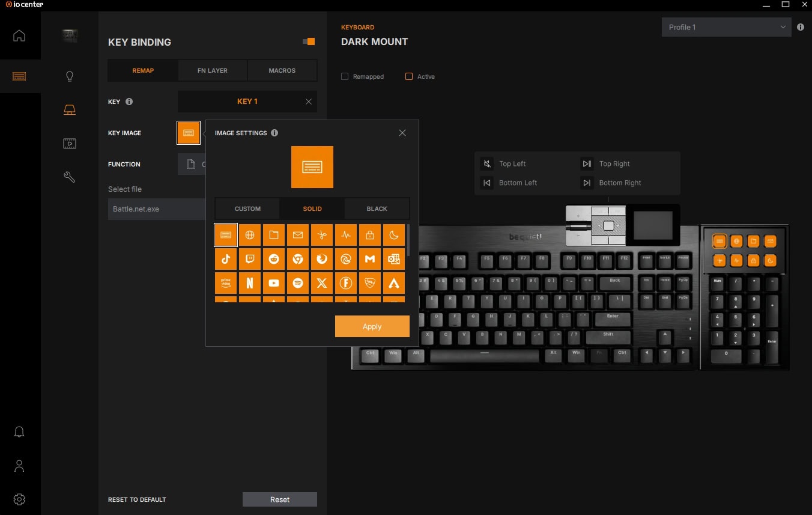Image resolution: width=812 pixels, height=515 pixels.
Task: Select the Netflix key image icon
Action: point(250,283)
